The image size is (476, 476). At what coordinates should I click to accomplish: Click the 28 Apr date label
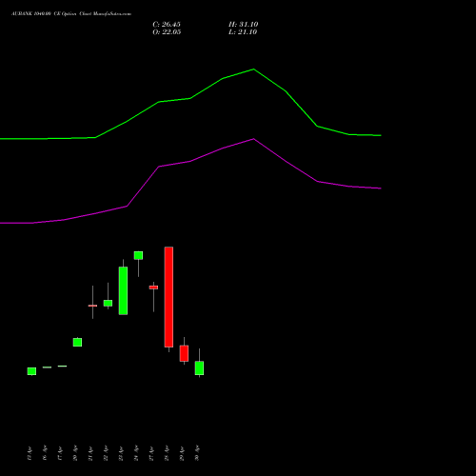167,453
